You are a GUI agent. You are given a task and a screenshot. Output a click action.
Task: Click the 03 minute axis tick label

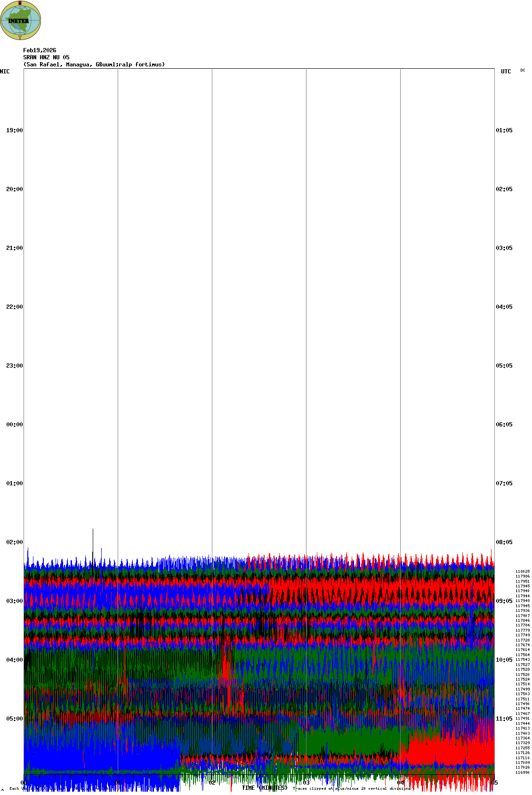tap(306, 783)
